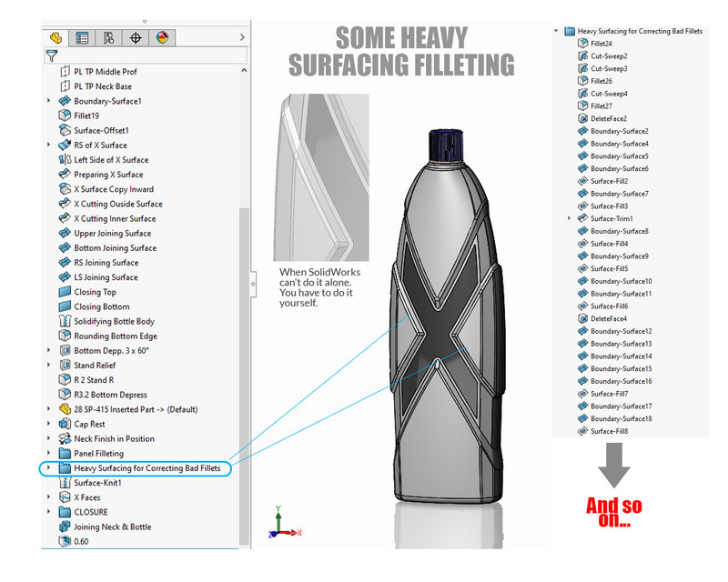Click the Boundary-Surface2 feature icon
This screenshot has height=582, width=728.
(x=585, y=130)
